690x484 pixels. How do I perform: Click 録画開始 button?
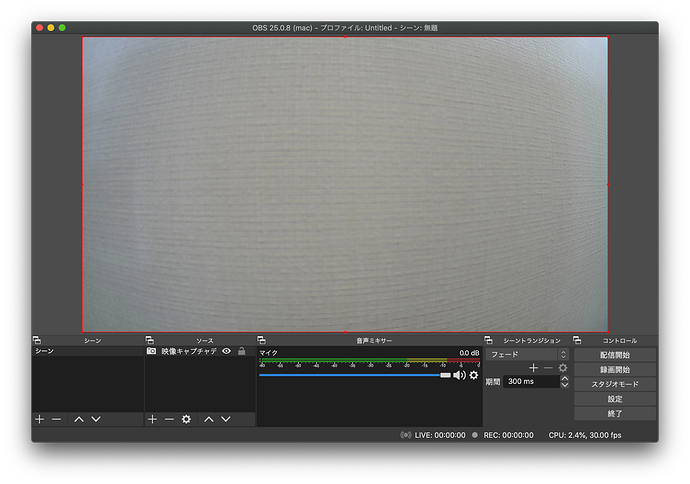click(x=615, y=370)
